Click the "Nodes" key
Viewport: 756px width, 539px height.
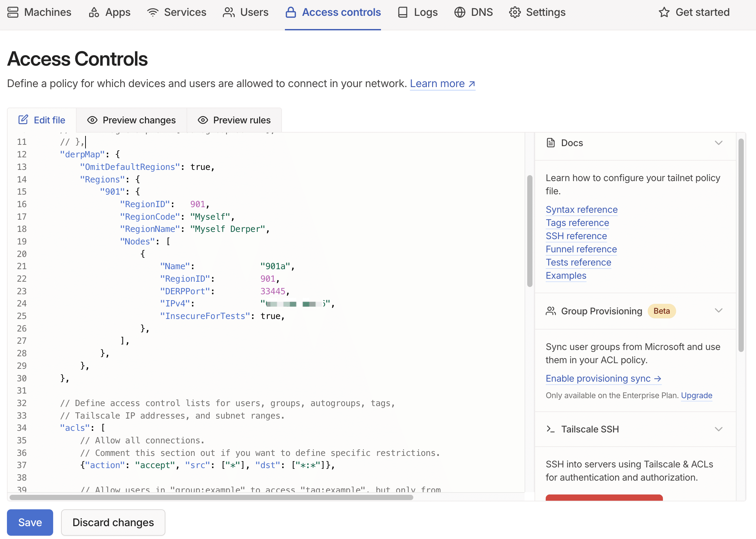click(138, 241)
